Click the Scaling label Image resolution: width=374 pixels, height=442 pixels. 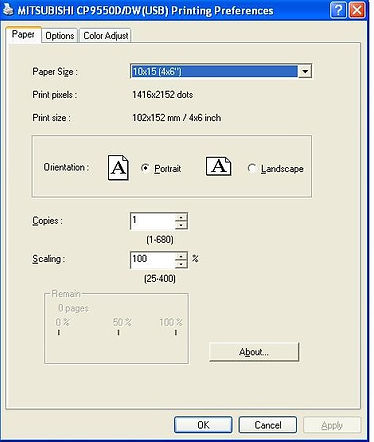point(48,259)
